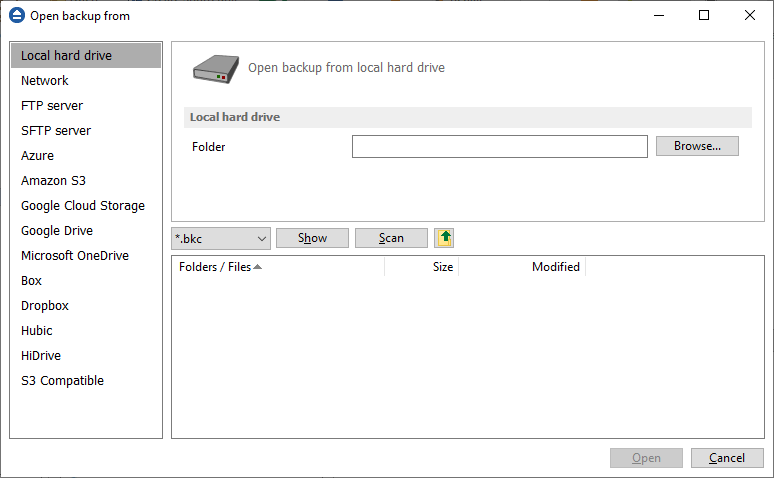The width and height of the screenshot is (774, 478).
Task: Open the *.bkc file filter dropdown
Action: [x=221, y=239]
